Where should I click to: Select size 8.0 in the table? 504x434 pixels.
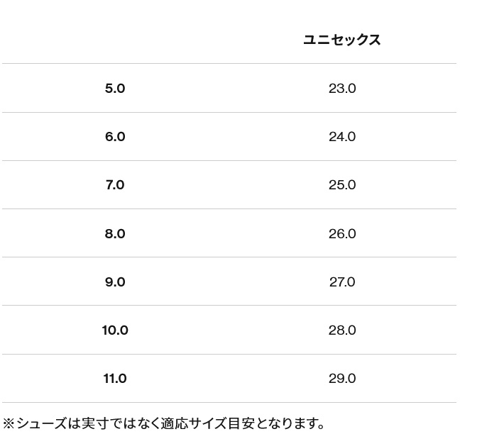click(115, 234)
